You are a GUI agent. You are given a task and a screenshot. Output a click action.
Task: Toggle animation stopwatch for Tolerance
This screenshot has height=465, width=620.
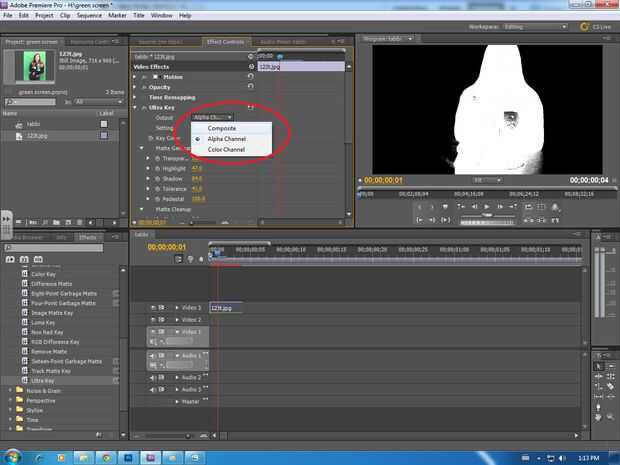157,189
